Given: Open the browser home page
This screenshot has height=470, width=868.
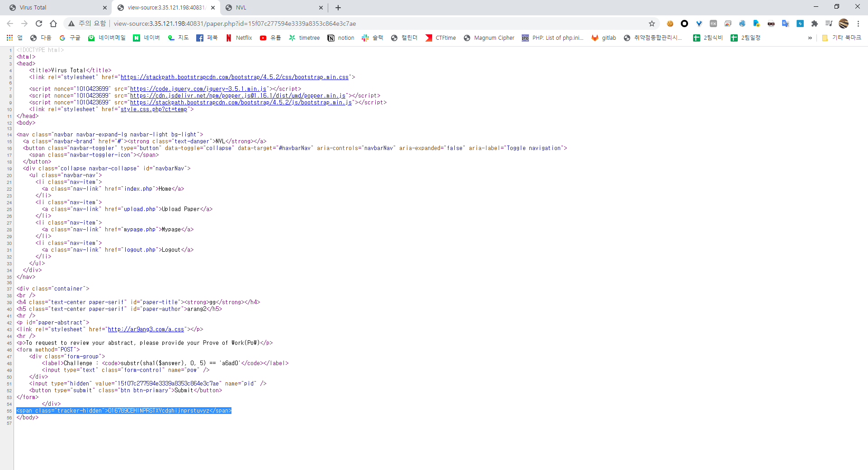Looking at the screenshot, I should point(53,23).
